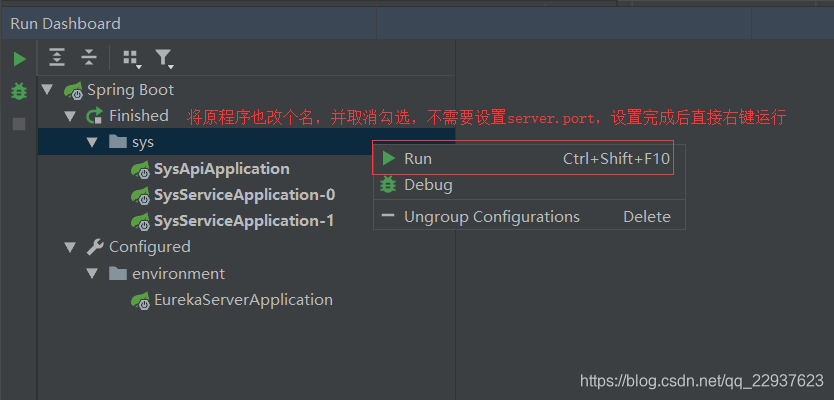The height and width of the screenshot is (400, 834).
Task: Select EurekaServerApplication configuration
Action: [244, 300]
